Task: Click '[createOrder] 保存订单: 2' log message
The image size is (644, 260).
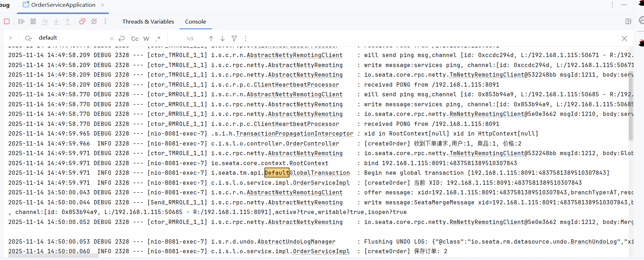Action: click(405, 251)
